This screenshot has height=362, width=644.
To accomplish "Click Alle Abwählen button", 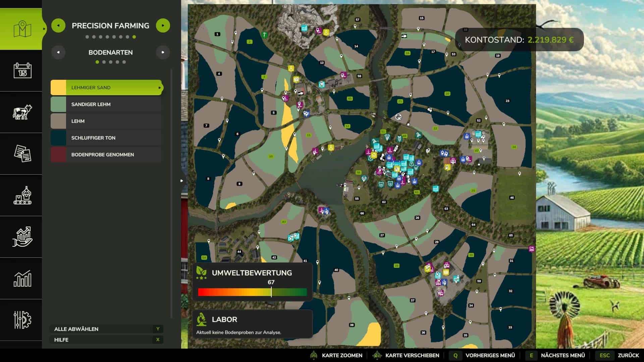I will (x=106, y=329).
